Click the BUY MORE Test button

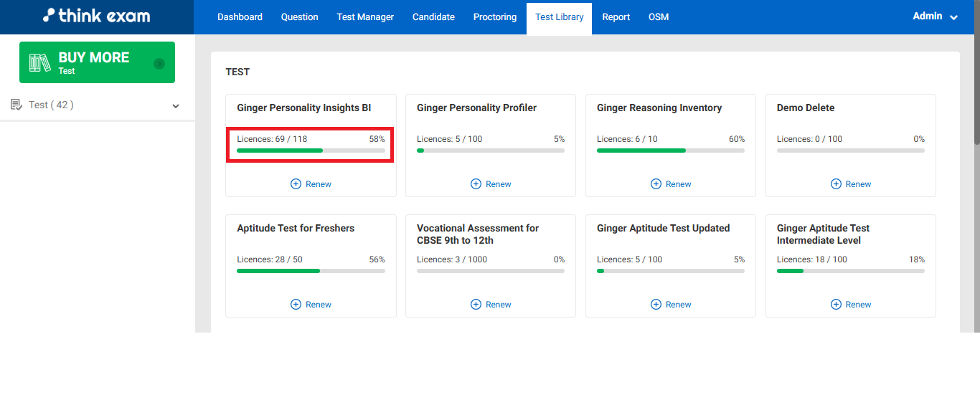coord(97,62)
